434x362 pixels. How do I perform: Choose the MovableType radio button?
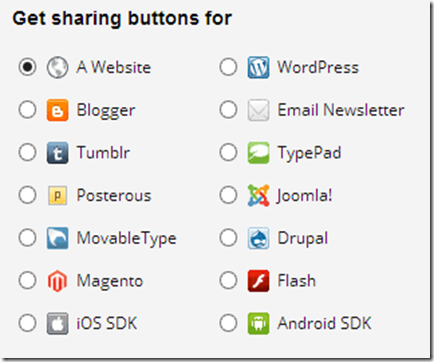click(x=27, y=237)
